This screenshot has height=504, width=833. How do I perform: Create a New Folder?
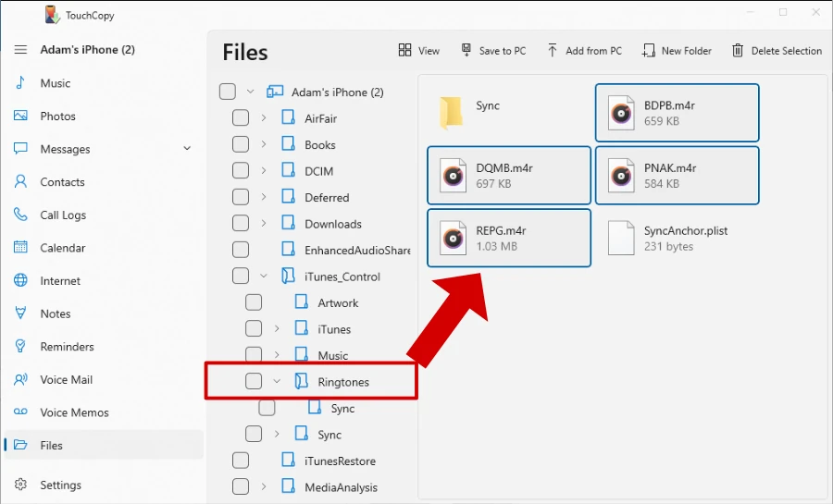[677, 50]
